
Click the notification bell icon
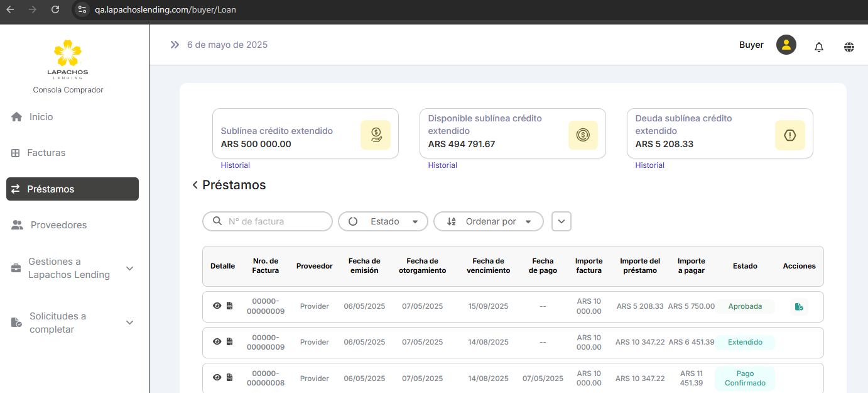[x=818, y=47]
